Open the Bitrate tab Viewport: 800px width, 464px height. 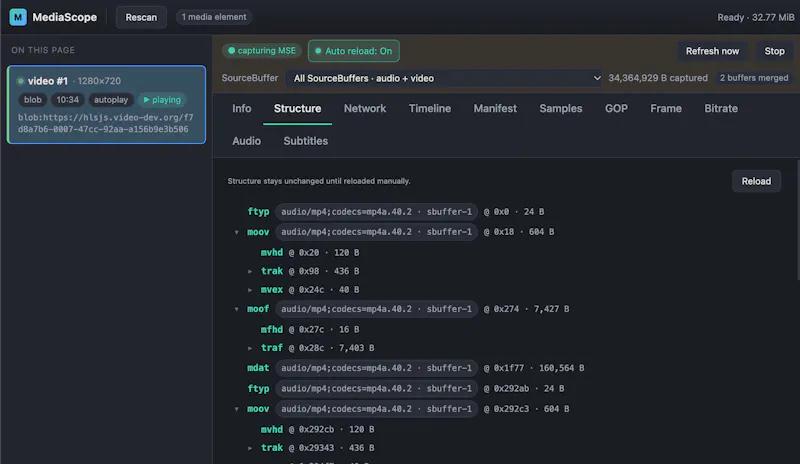721,109
